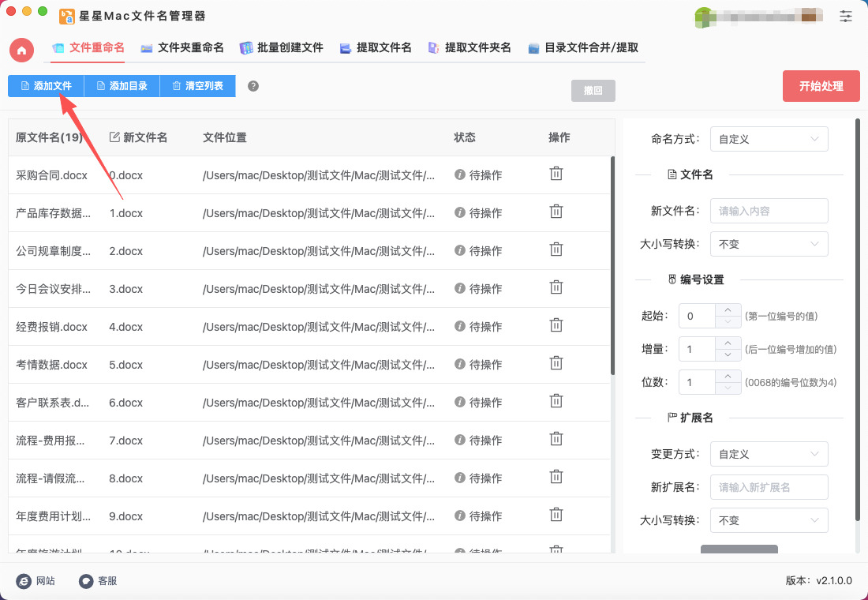Open the 提取文件名 tab
This screenshot has height=600, width=868.
(x=376, y=48)
